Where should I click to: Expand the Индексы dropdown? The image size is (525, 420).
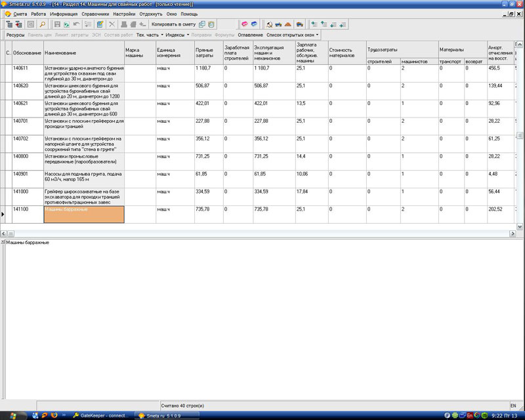[177, 34]
